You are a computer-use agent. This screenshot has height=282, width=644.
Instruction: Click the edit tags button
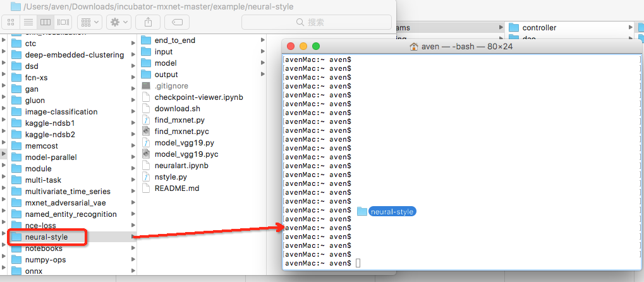(176, 22)
